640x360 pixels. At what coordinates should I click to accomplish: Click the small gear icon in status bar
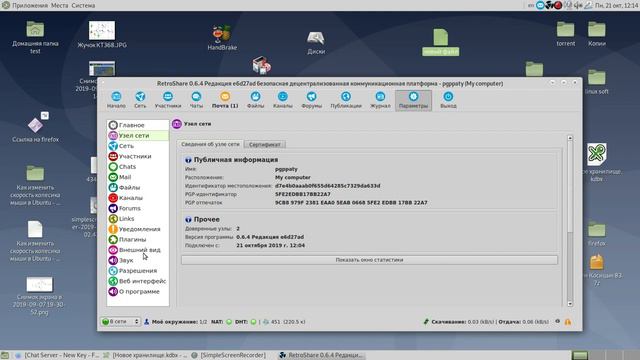tap(558, 322)
